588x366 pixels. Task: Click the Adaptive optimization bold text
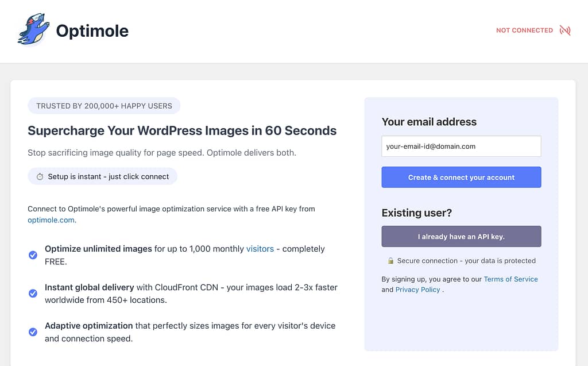(89, 326)
